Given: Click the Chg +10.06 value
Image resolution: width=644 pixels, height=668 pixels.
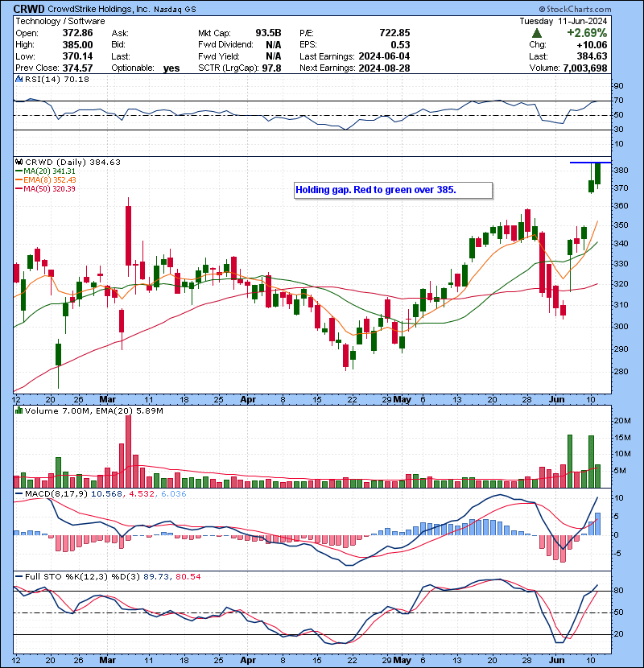Looking at the screenshot, I should (x=592, y=45).
